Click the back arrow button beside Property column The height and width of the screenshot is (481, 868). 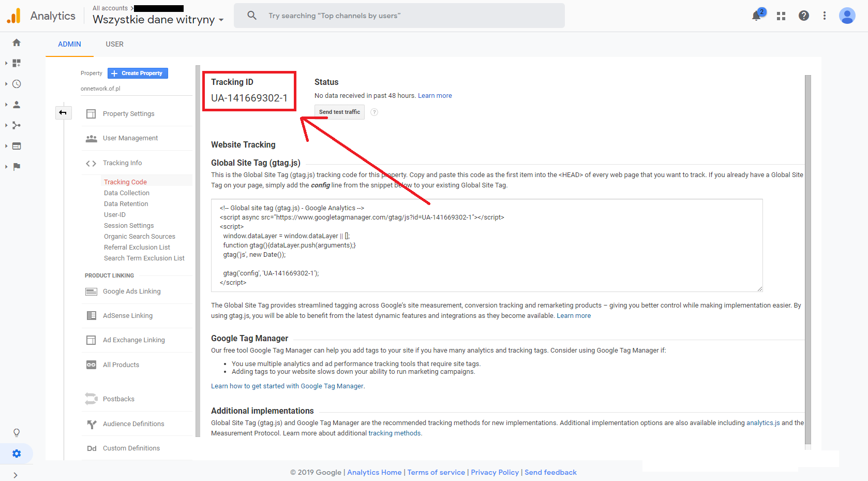tap(63, 112)
